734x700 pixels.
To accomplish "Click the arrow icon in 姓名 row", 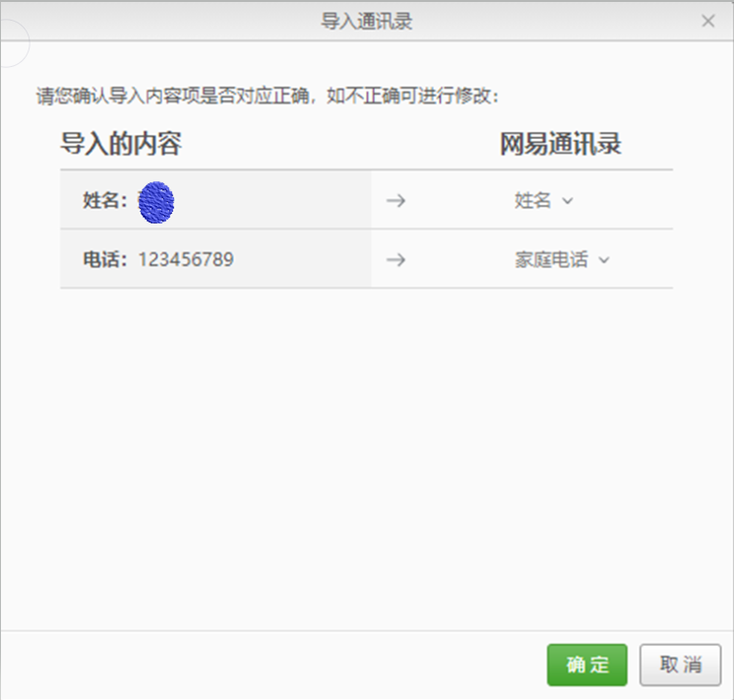I will pyautogui.click(x=396, y=201).
